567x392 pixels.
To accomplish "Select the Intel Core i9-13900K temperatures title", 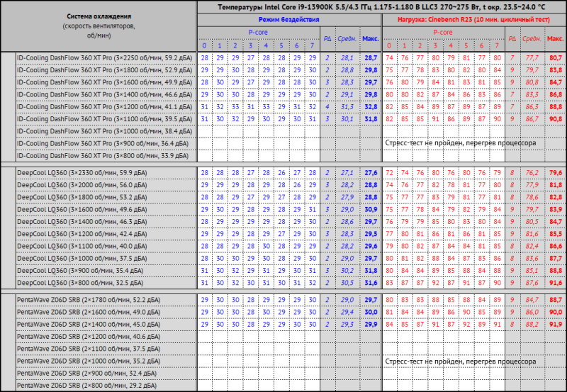I will click(381, 7).
